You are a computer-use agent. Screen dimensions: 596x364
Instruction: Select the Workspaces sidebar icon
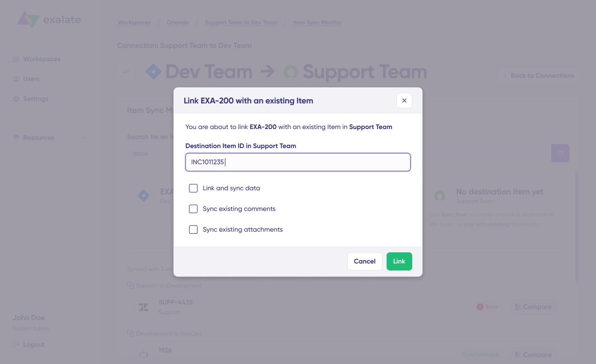[x=16, y=59]
